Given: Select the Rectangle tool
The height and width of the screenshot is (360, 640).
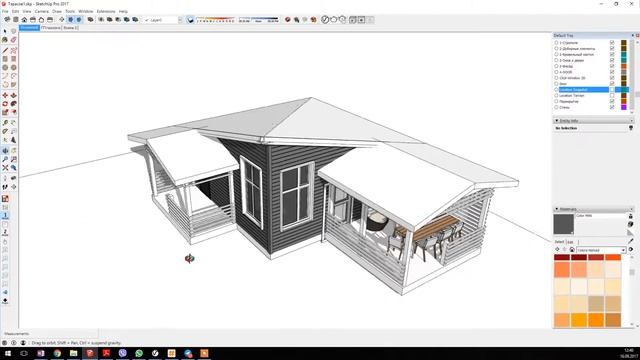Looking at the screenshot, I should [5, 59].
